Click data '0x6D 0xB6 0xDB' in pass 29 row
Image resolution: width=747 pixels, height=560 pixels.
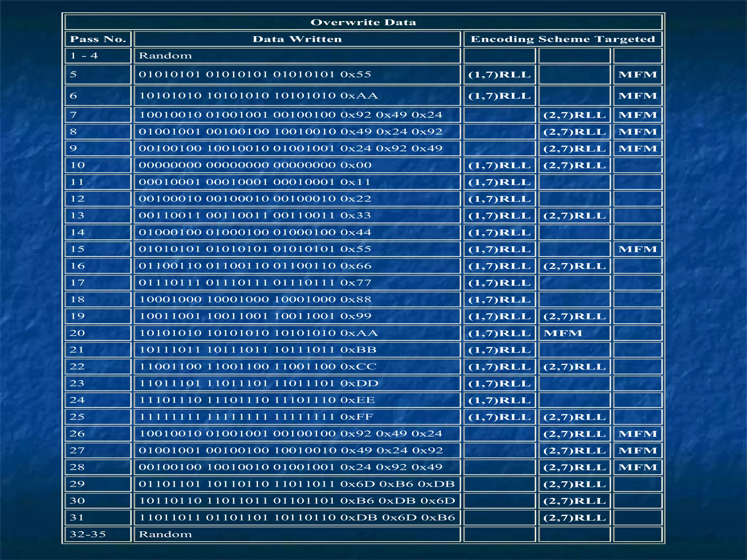point(398,484)
